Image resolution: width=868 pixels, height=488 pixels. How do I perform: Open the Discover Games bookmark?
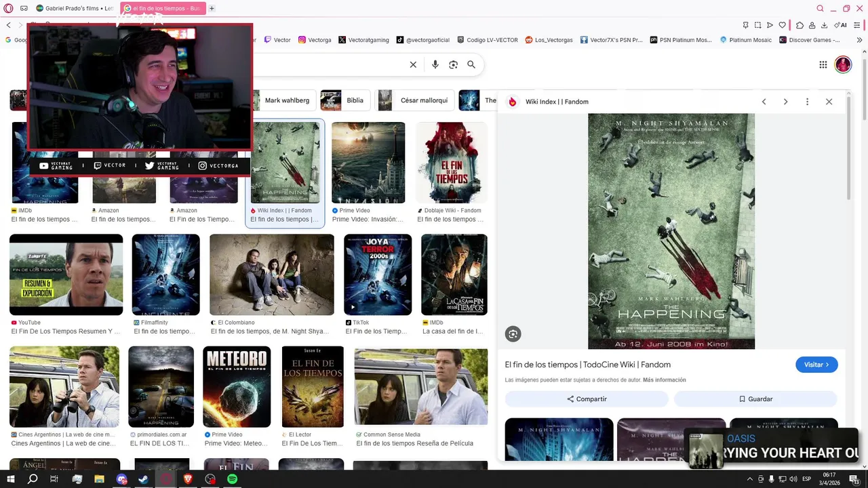[810, 40]
